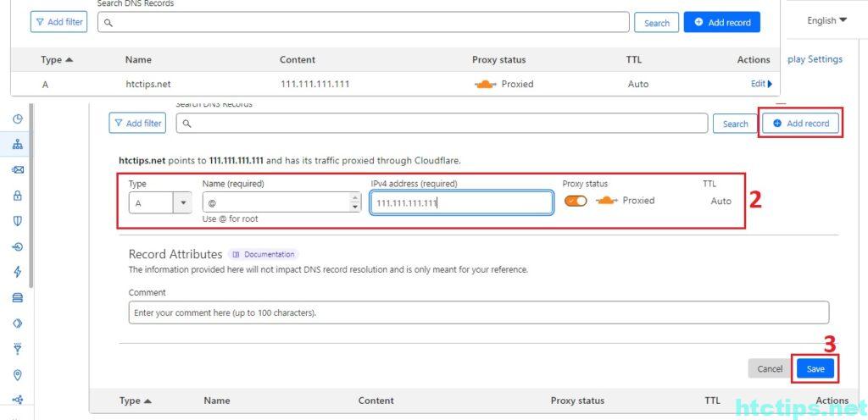Open the SSL/TLS lock sidebar icon
This screenshot has height=420, width=868.
(17, 196)
